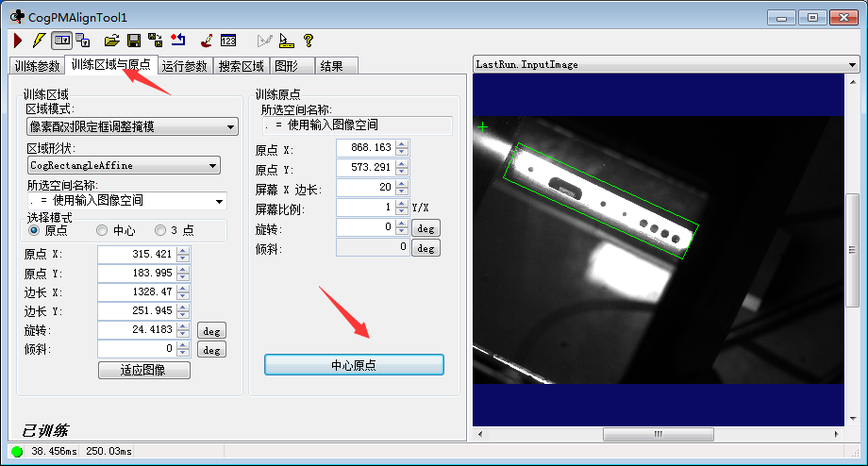Open the LastRun.InputImage dropdown
The height and width of the screenshot is (466, 868).
click(665, 64)
